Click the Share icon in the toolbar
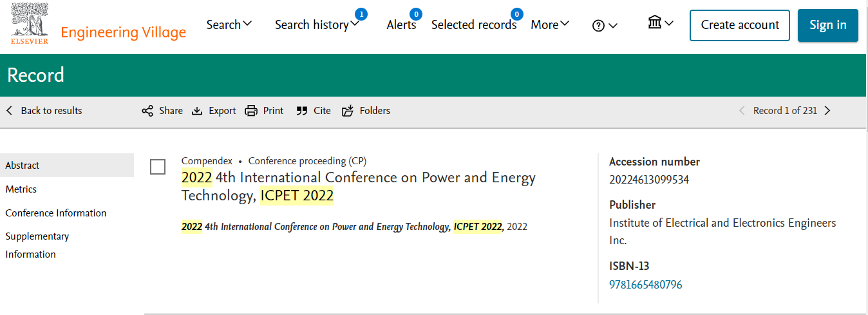The height and width of the screenshot is (315, 868). pyautogui.click(x=147, y=111)
